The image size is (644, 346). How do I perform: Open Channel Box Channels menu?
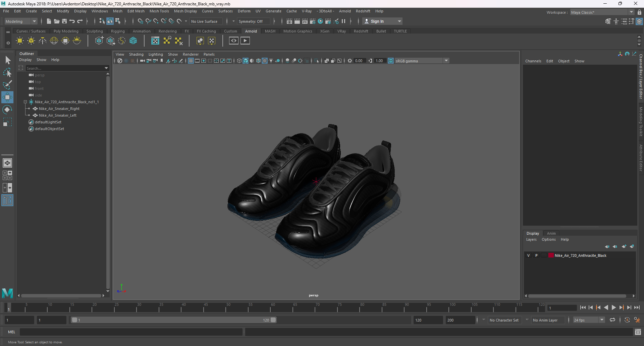[x=533, y=61]
